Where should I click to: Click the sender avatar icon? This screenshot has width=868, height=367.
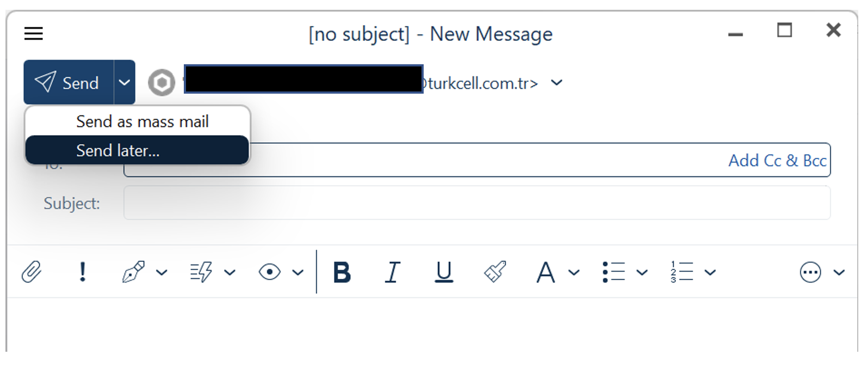[x=162, y=83]
